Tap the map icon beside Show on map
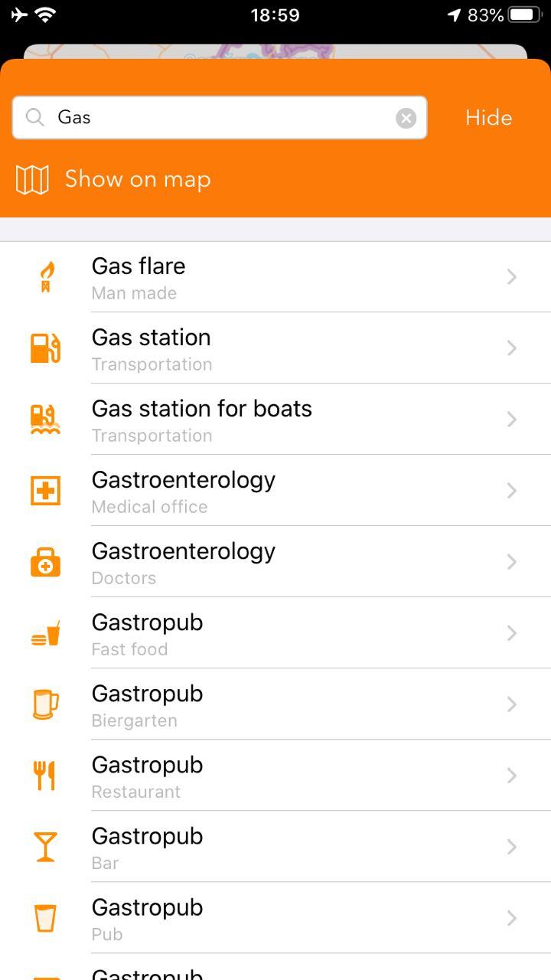The height and width of the screenshot is (980, 551). coord(32,180)
